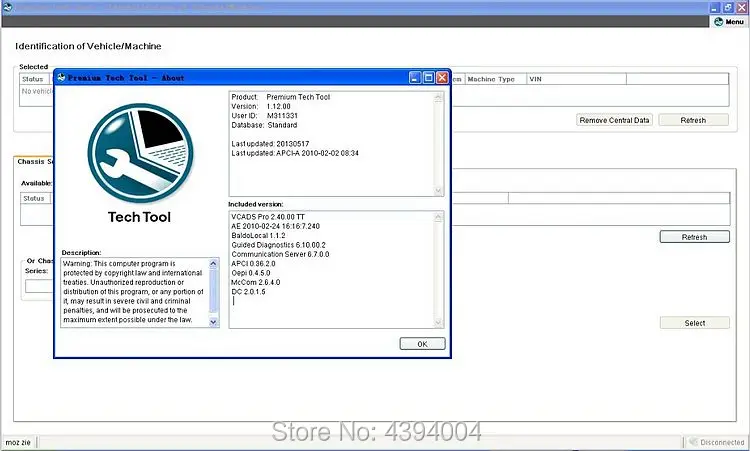Click 'Oepi 0.4.5.0' line

(251, 273)
